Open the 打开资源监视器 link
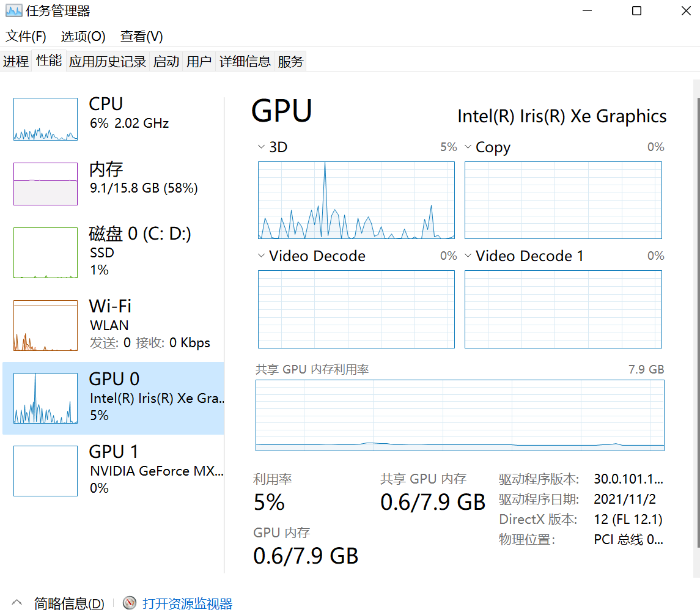 tap(187, 604)
